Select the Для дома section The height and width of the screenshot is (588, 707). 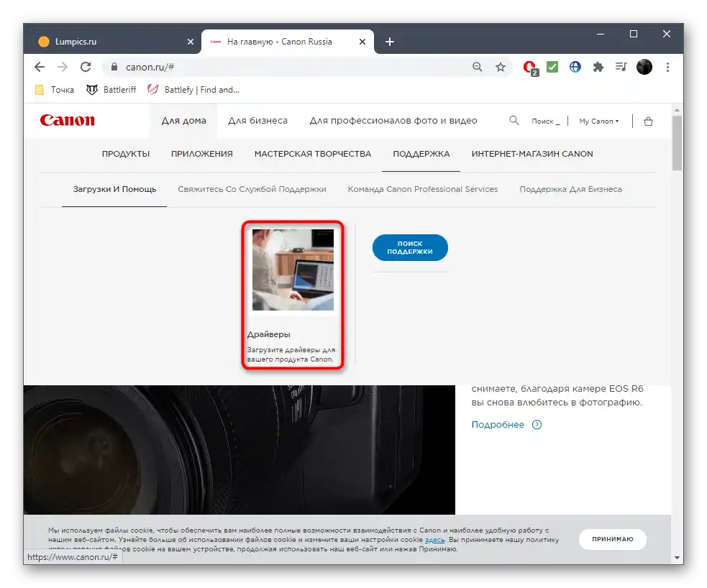(183, 121)
